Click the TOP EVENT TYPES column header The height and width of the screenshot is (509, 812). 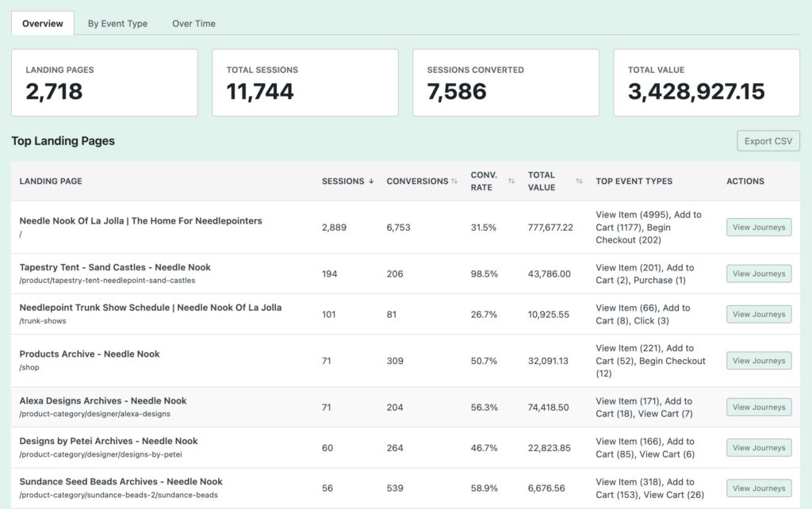634,182
